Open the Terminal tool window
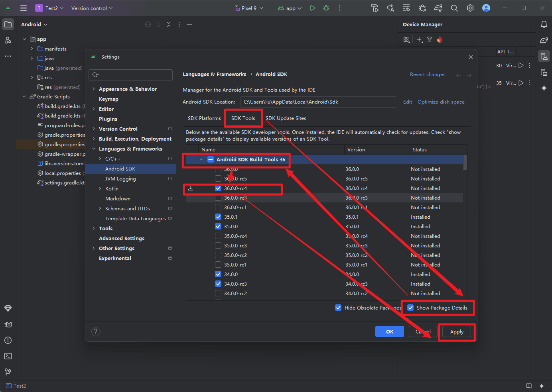The height and width of the screenshot is (392, 552). [8, 356]
